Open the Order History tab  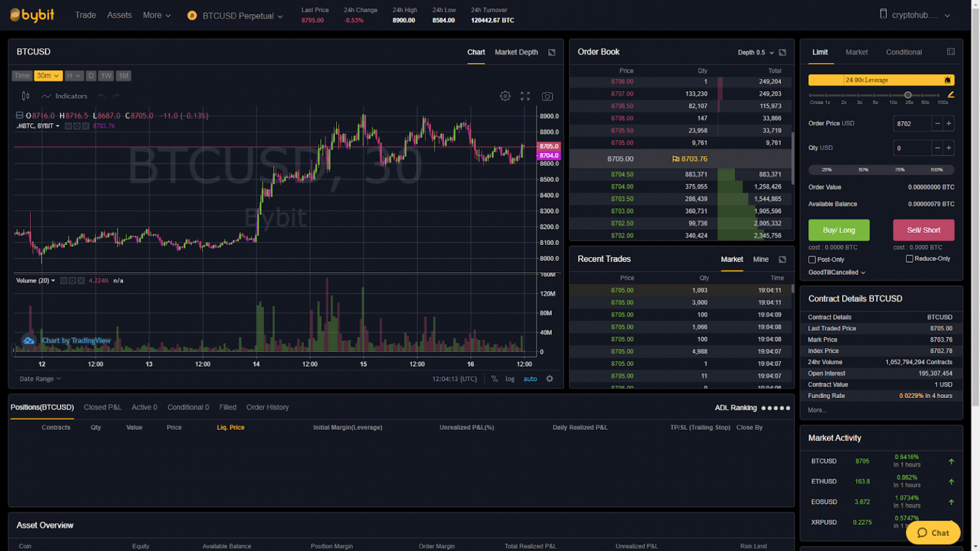(267, 408)
